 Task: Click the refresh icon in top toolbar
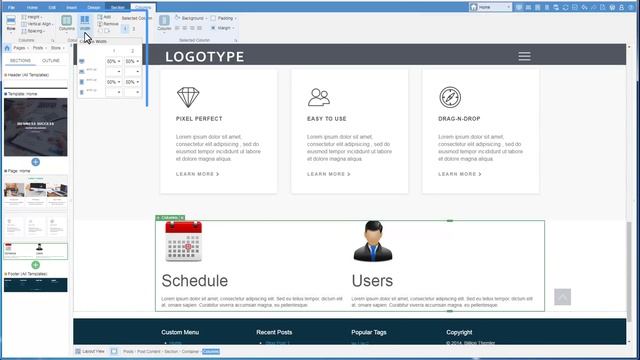(565, 7)
